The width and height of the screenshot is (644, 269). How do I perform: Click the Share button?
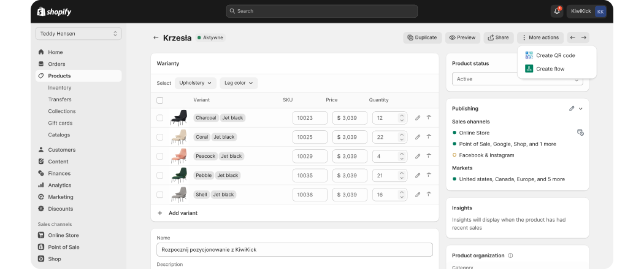[498, 37]
